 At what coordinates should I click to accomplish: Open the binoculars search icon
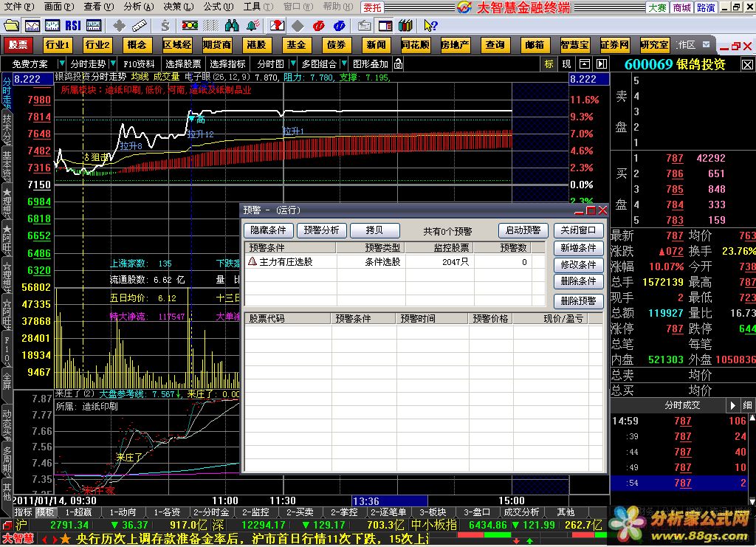[231, 26]
